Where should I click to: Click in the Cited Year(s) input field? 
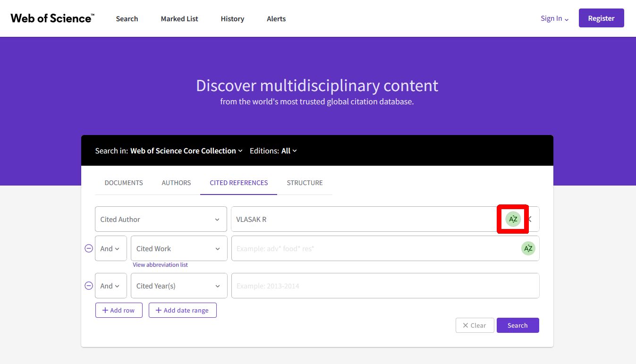tap(385, 286)
